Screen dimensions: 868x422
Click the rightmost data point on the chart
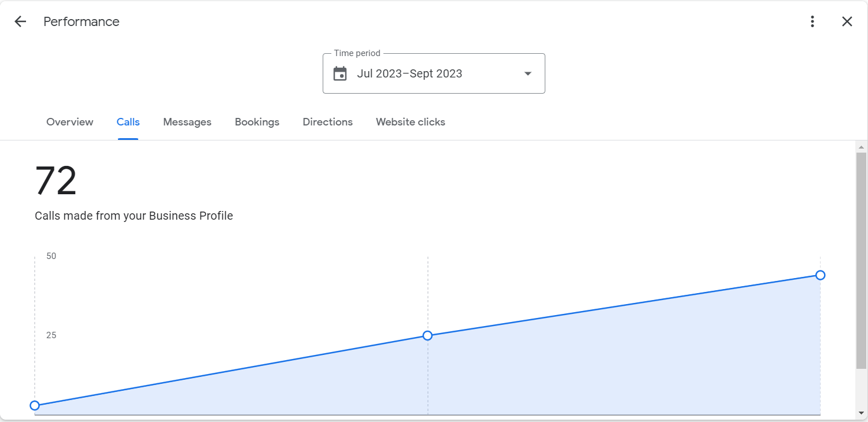pyautogui.click(x=820, y=275)
